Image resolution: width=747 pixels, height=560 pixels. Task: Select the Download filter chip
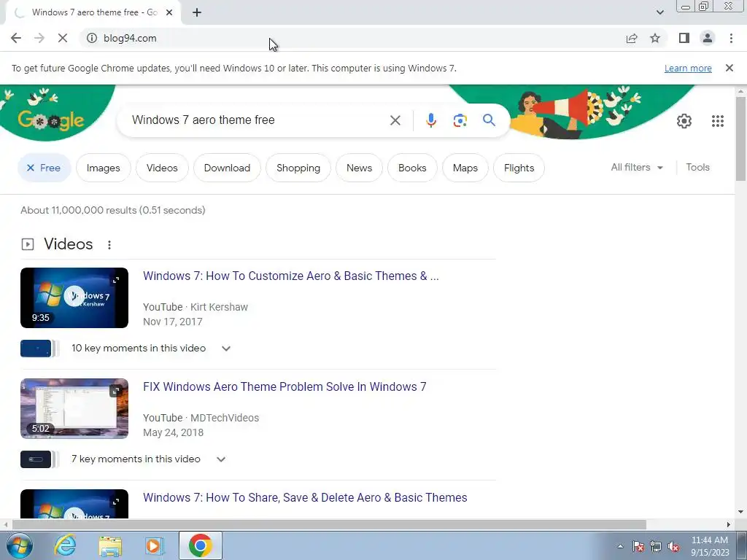[227, 168]
